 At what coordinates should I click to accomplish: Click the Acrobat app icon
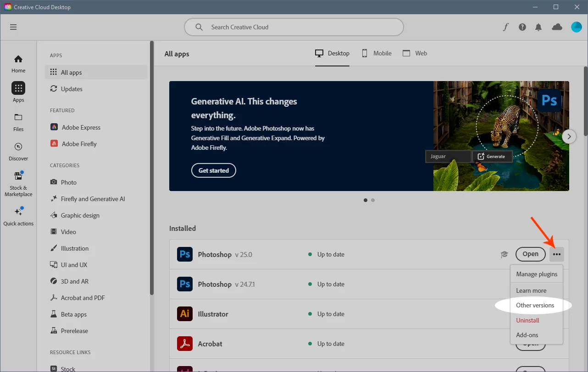point(185,344)
